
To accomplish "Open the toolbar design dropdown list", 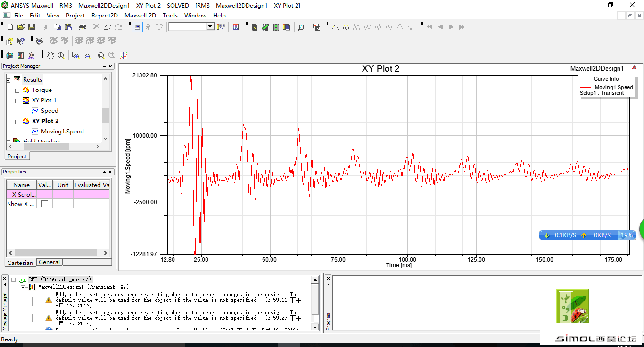I will click(210, 27).
